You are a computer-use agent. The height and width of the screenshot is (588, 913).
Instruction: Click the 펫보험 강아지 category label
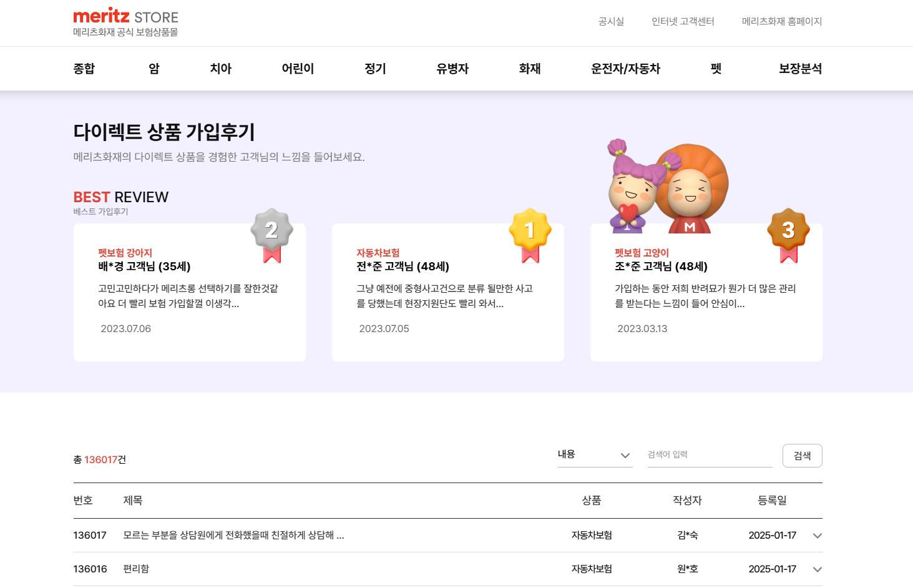[x=125, y=253]
